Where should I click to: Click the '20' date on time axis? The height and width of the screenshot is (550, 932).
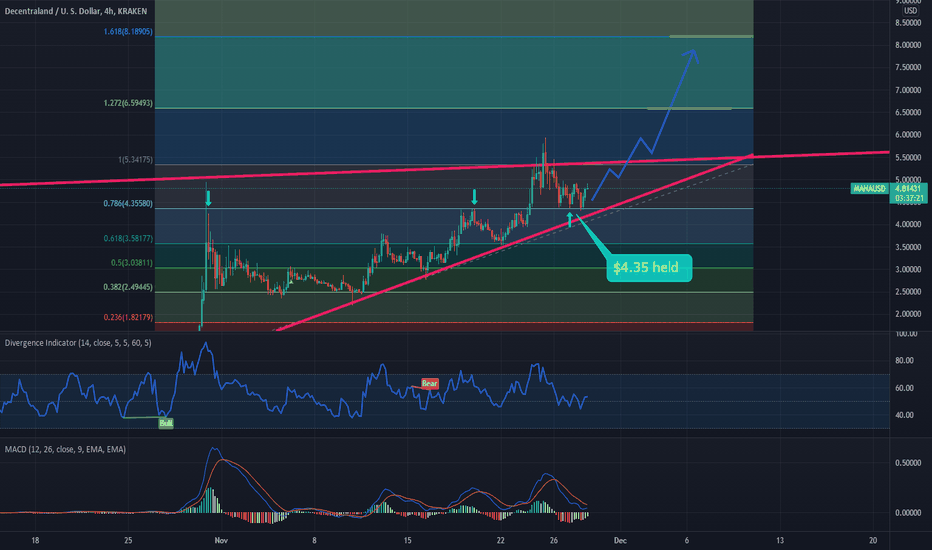tap(873, 540)
